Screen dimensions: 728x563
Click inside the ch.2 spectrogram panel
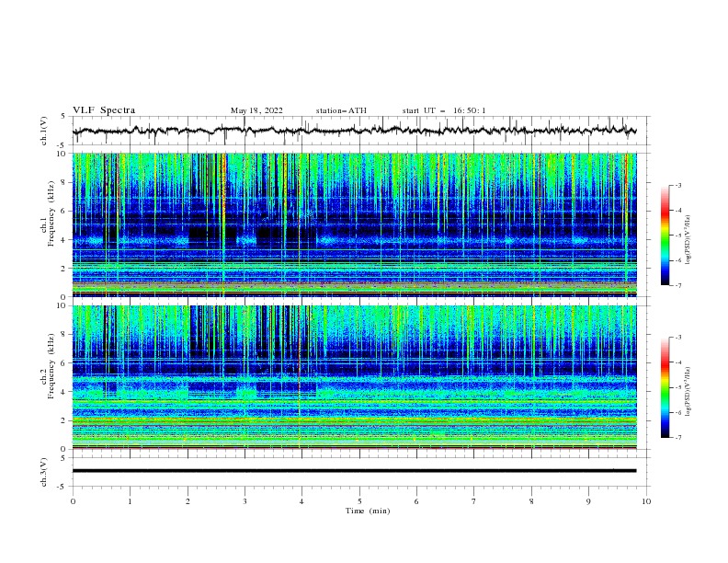[x=354, y=377]
